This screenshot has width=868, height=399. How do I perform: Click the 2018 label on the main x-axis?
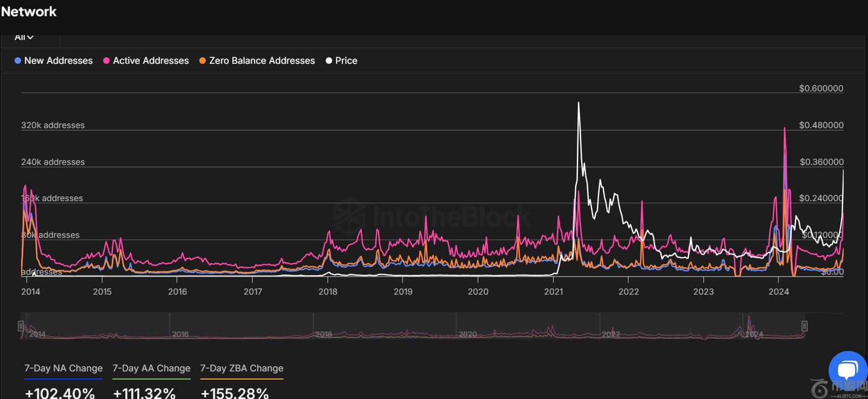pyautogui.click(x=328, y=291)
